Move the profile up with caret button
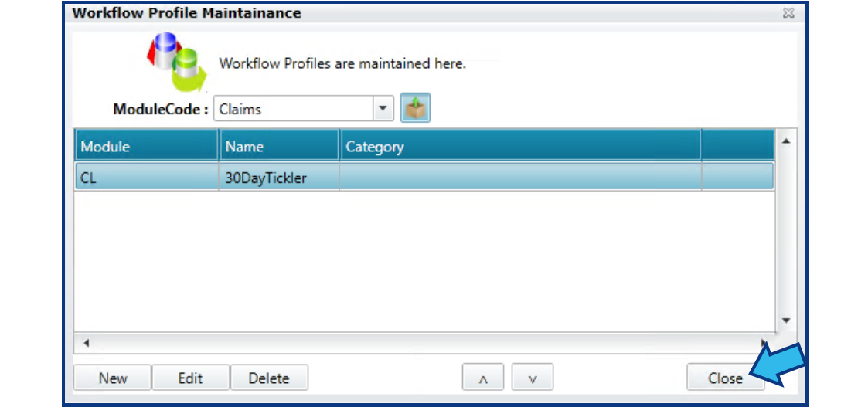The height and width of the screenshot is (407, 868). (x=483, y=378)
